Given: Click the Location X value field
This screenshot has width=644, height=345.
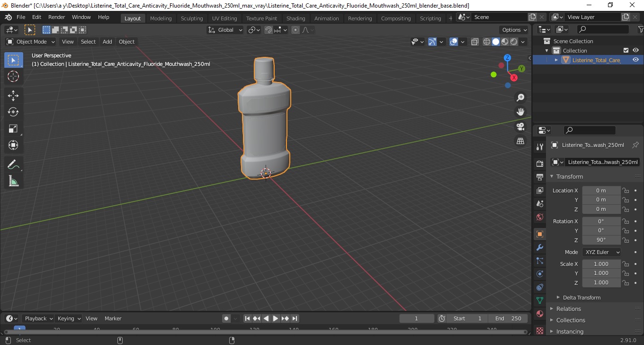Looking at the screenshot, I should tap(601, 191).
